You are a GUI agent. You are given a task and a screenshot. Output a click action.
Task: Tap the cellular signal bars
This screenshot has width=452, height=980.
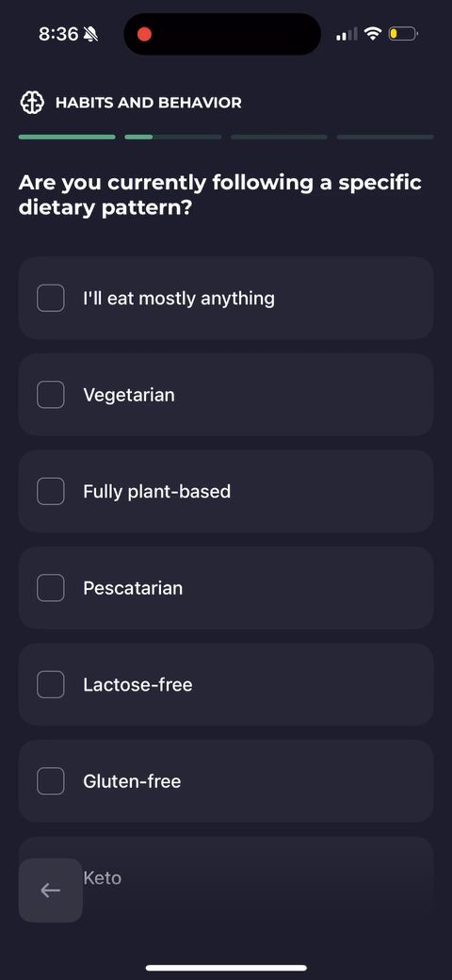click(347, 34)
